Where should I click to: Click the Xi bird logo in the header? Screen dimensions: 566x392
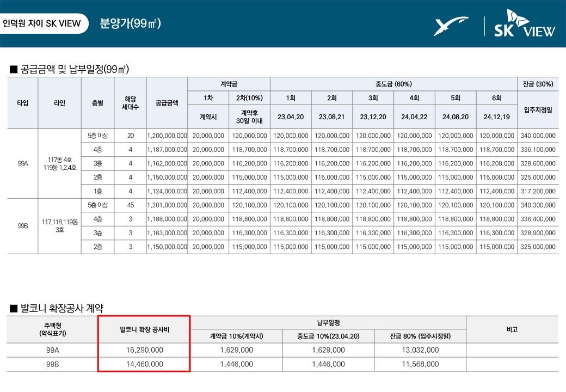coord(451,26)
